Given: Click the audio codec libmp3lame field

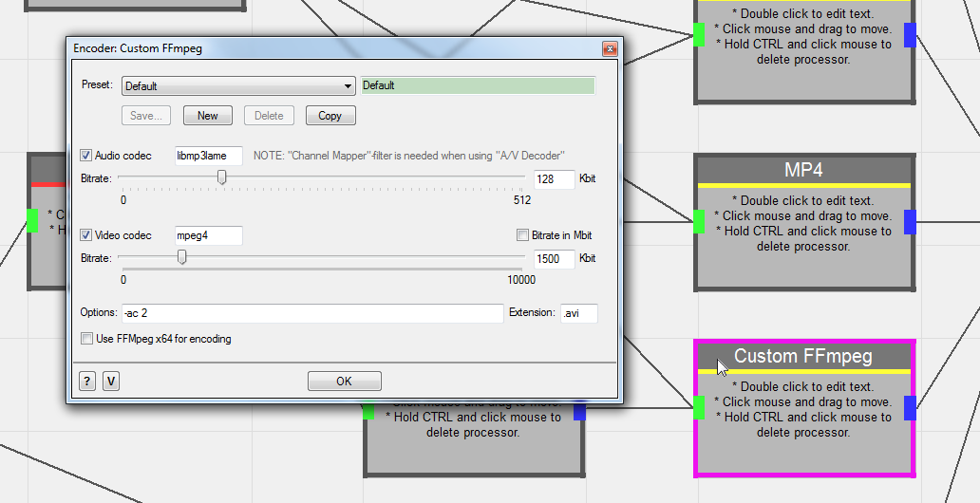Looking at the screenshot, I should tap(208, 156).
